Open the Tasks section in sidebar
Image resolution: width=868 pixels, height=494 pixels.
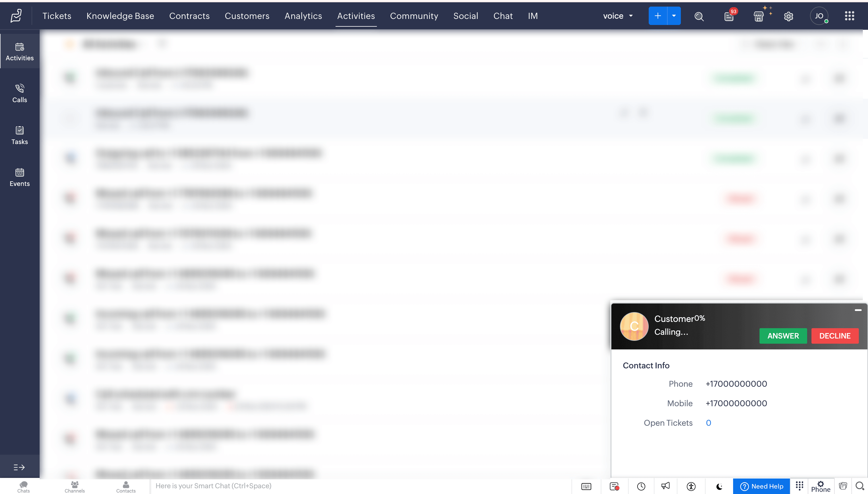20,135
